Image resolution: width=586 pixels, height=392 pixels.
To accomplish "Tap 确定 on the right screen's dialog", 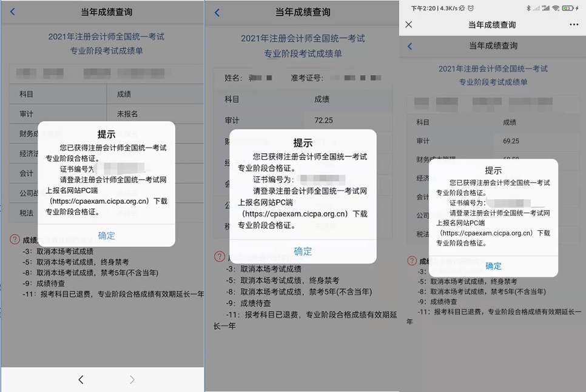I will pyautogui.click(x=493, y=266).
